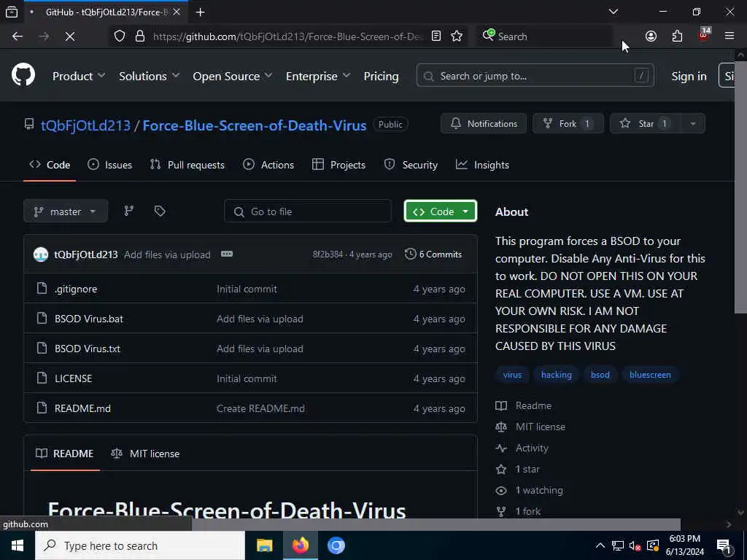Open the GitHub logo homepage
This screenshot has height=560, width=747.
tap(23, 76)
